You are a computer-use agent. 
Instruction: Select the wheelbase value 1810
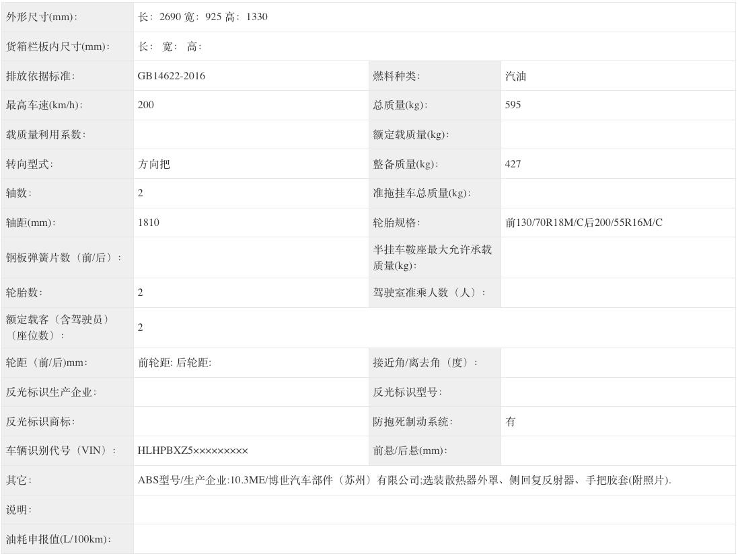pos(149,223)
